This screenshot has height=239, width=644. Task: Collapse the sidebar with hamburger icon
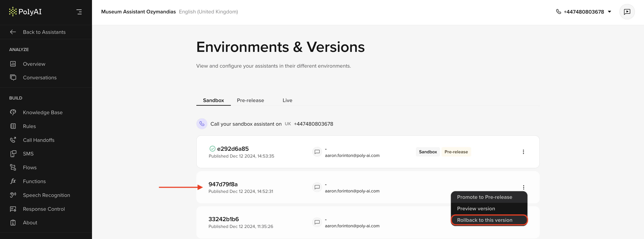(x=79, y=12)
